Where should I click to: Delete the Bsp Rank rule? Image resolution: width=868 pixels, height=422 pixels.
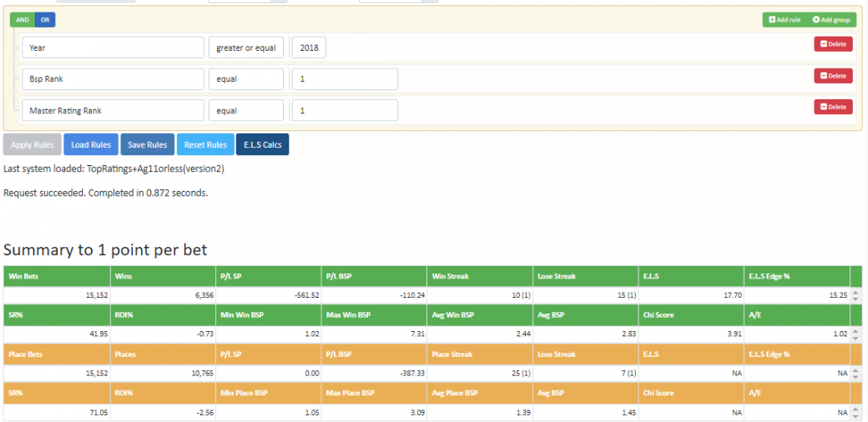point(833,75)
